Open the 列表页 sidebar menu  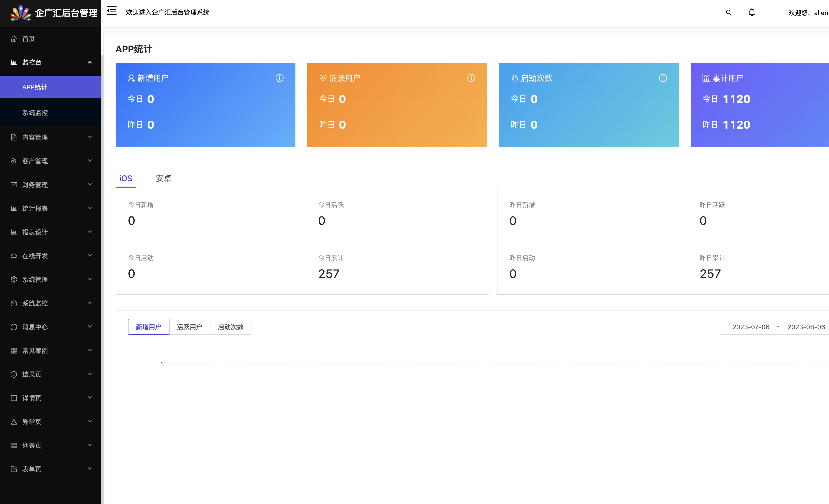click(50, 446)
